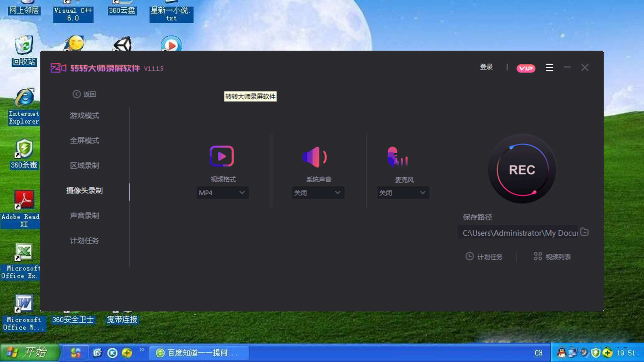Open 计划任务 with the clock icon
This screenshot has width=644, height=362.
(484, 257)
